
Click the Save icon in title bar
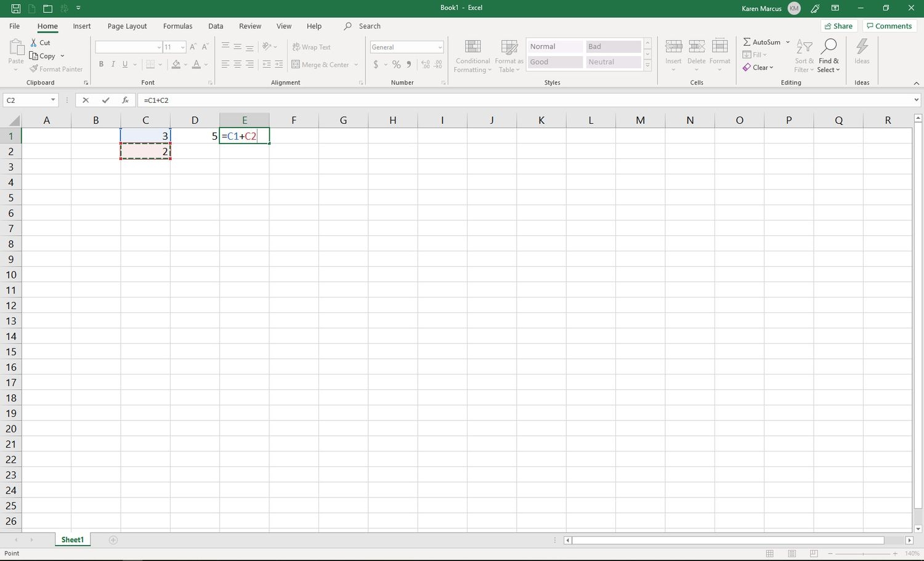[16, 8]
